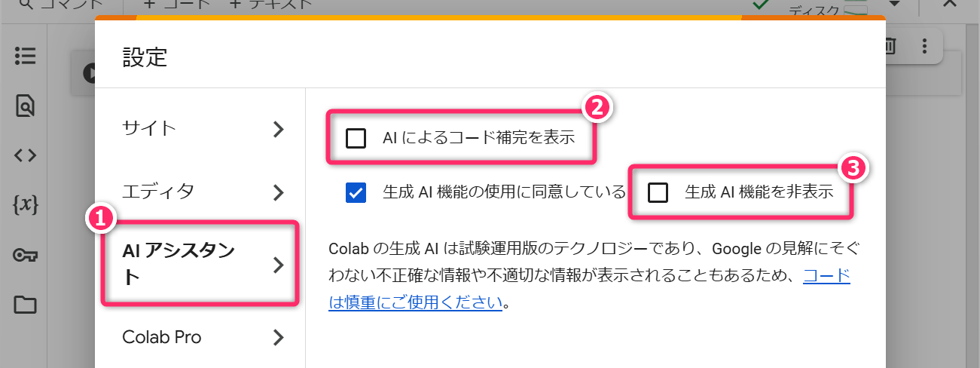Select the Colab Pro settings tab
This screenshot has width=980, height=368.
click(162, 337)
